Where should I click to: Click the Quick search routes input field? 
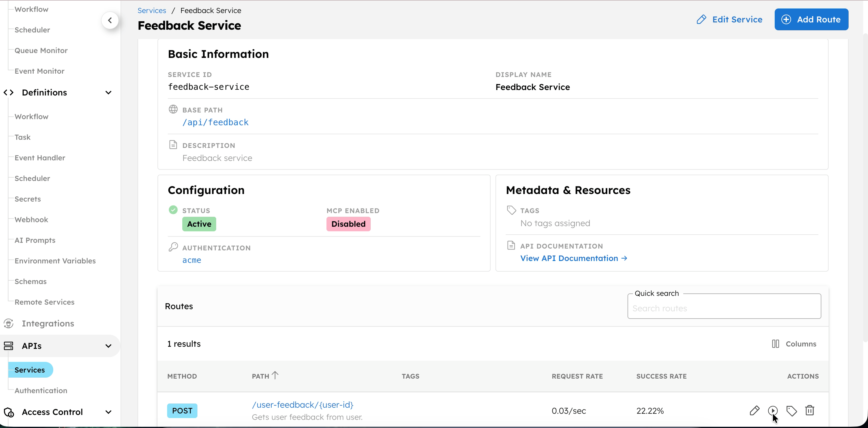tap(724, 308)
